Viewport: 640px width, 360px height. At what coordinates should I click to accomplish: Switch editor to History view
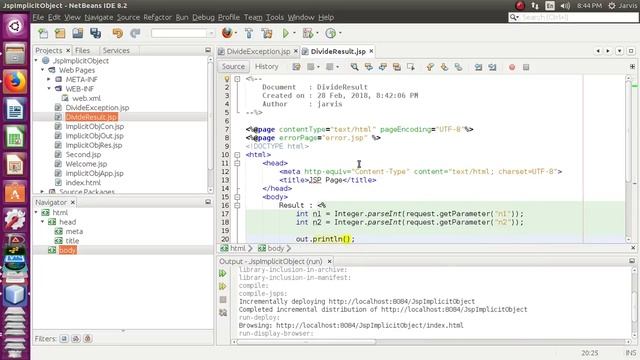tap(267, 67)
